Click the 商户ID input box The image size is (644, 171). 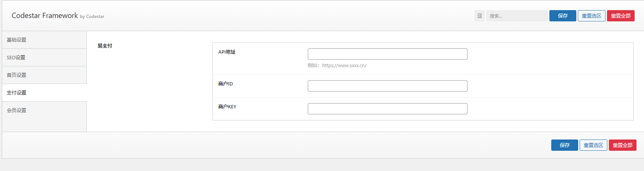point(387,86)
